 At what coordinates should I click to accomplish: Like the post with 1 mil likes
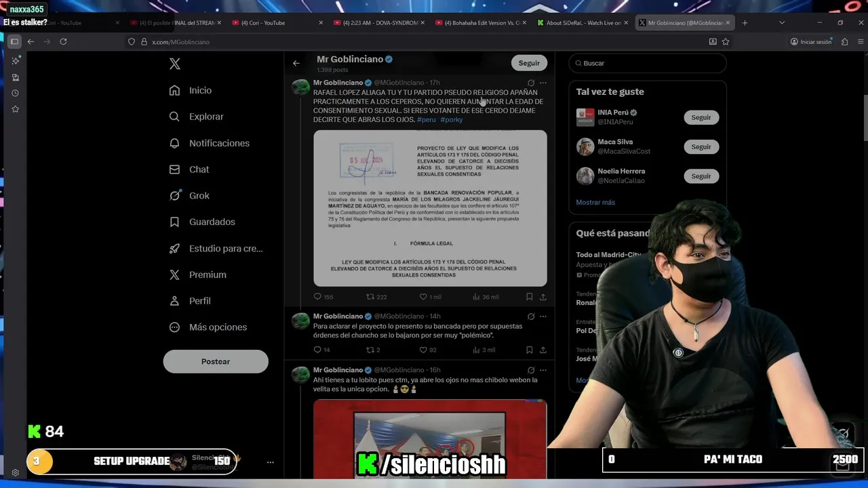(430, 297)
